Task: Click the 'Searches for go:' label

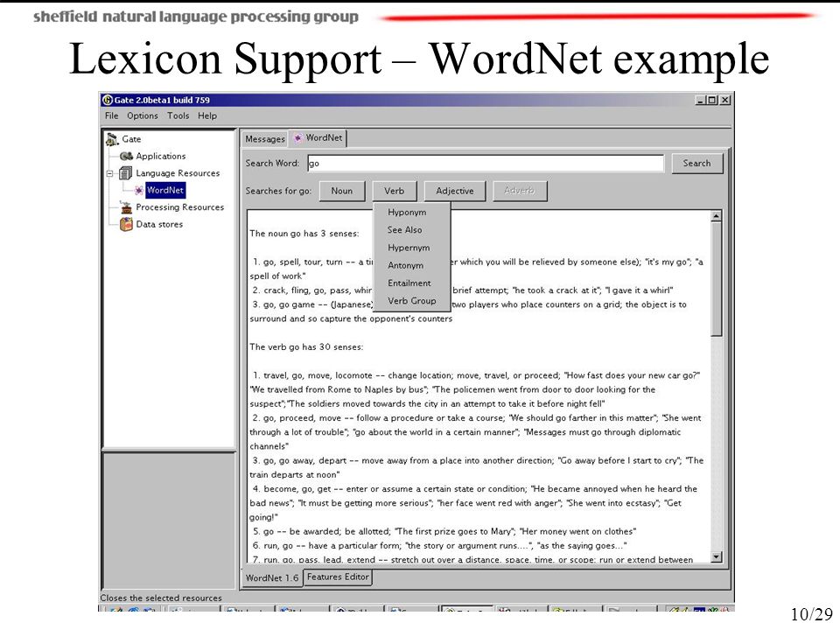Action: tap(278, 191)
